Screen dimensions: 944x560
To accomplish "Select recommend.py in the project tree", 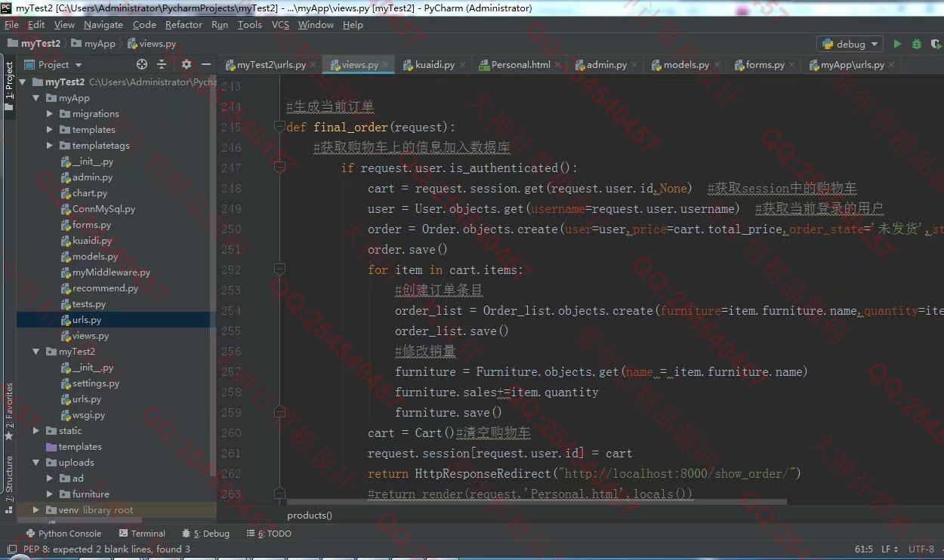I will pyautogui.click(x=105, y=288).
